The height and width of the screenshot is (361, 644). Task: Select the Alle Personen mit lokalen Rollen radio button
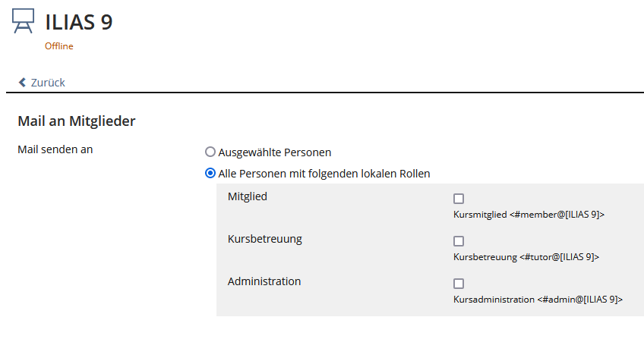point(210,173)
